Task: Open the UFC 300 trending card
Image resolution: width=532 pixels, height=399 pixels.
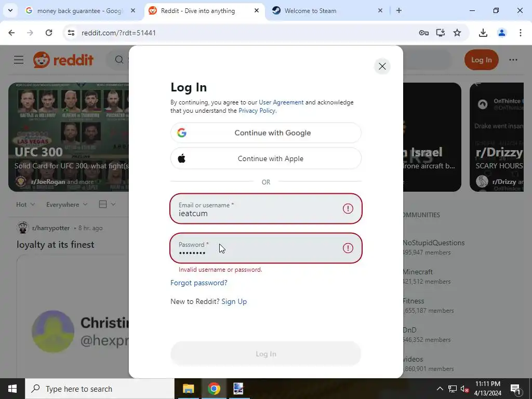Action: tap(69, 137)
